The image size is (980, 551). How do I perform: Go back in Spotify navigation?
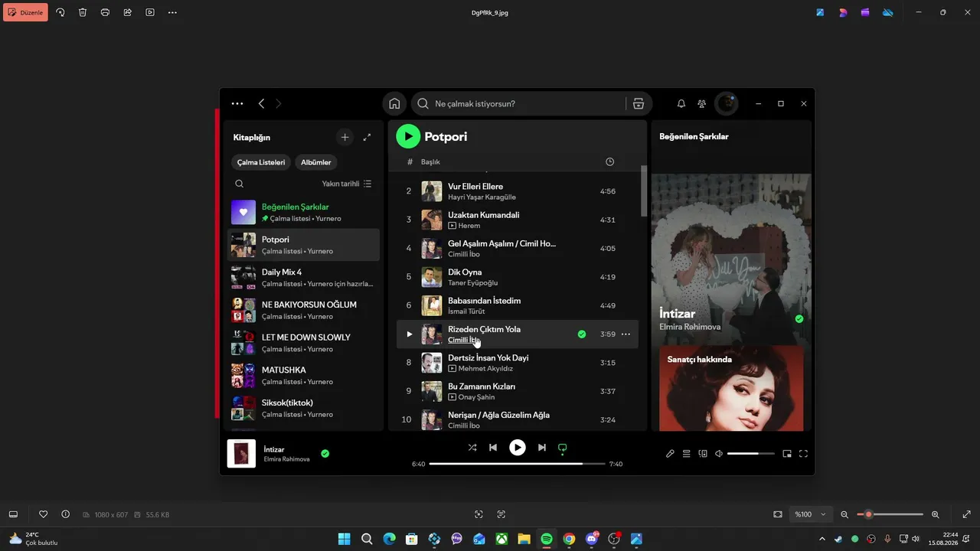pyautogui.click(x=261, y=103)
